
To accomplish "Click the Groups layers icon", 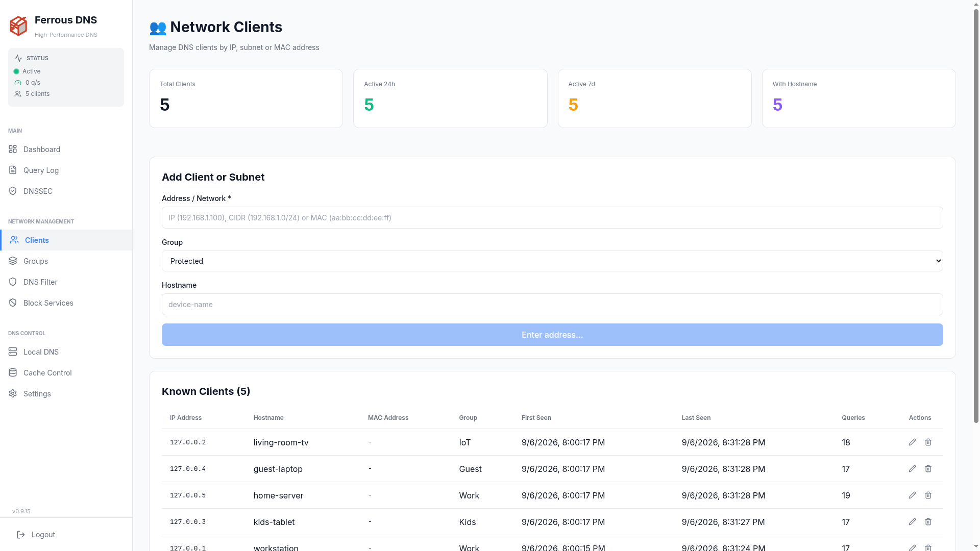I will 13,261.
